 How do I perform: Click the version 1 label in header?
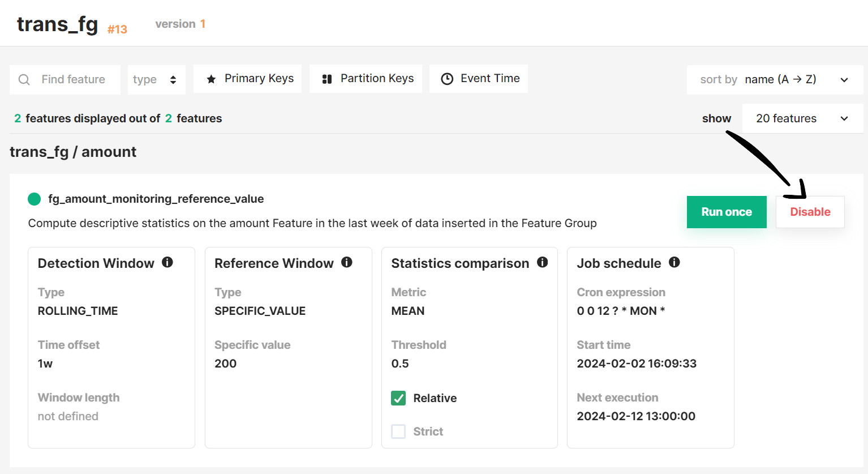pyautogui.click(x=180, y=23)
